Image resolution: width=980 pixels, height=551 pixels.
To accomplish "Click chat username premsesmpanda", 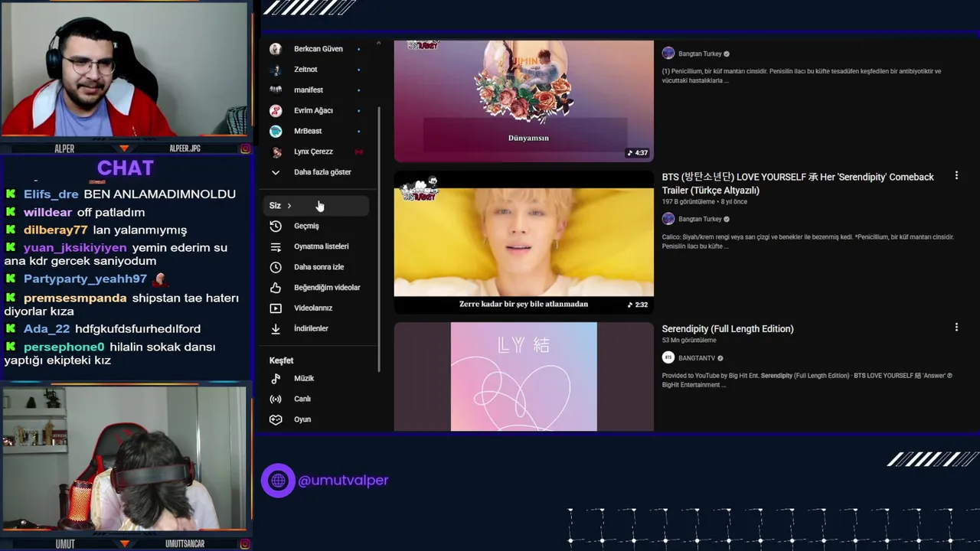I will pos(75,298).
